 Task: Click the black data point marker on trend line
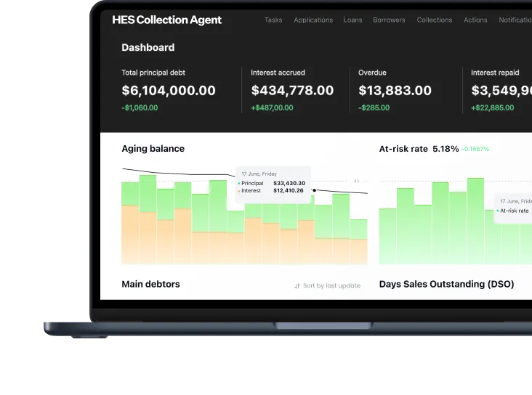click(314, 191)
